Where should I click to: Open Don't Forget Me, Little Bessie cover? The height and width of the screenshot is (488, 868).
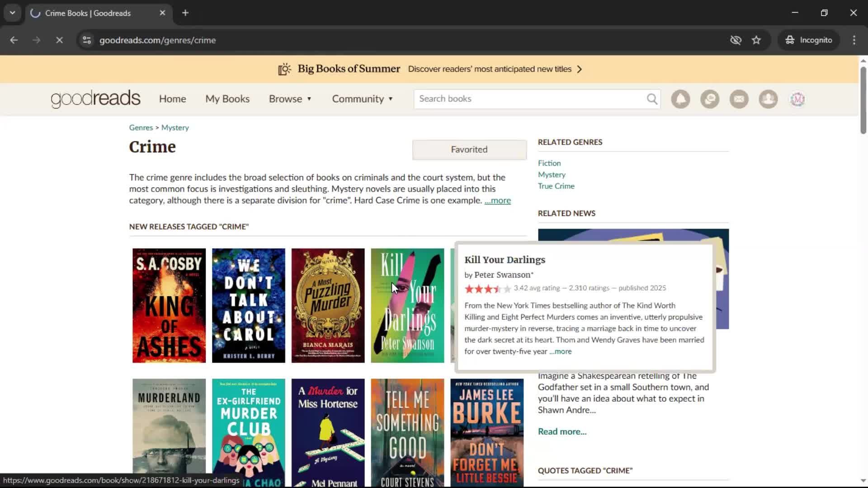[x=487, y=433]
